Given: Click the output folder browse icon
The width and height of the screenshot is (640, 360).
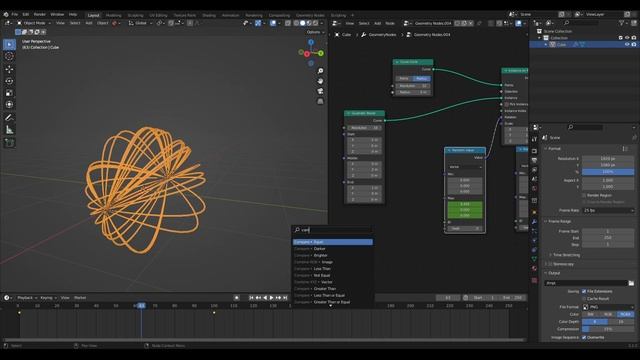Looking at the screenshot, I should point(631,283).
